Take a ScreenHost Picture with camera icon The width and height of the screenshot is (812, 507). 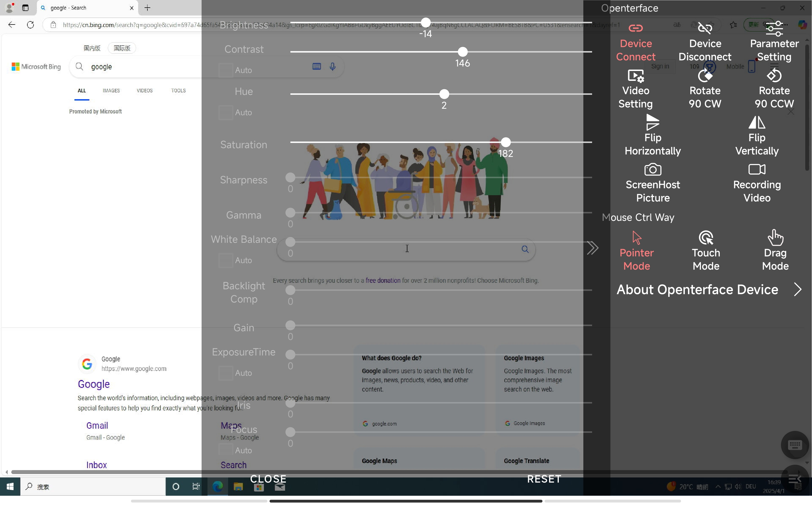653,170
